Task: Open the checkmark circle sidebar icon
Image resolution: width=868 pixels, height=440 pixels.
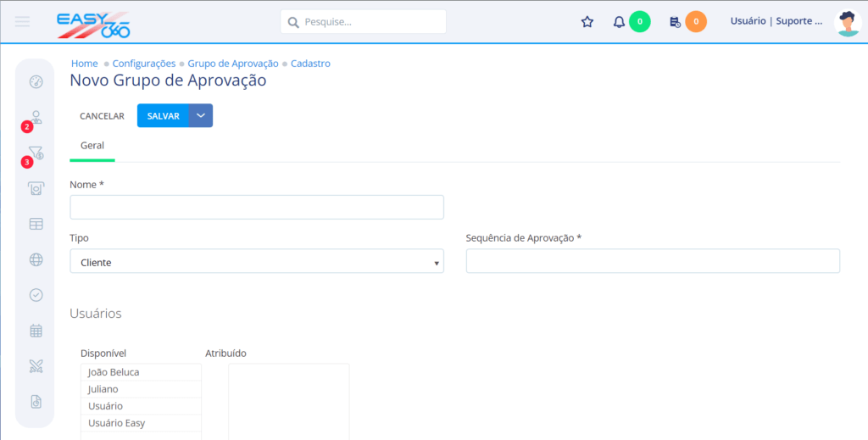Action: pos(36,295)
